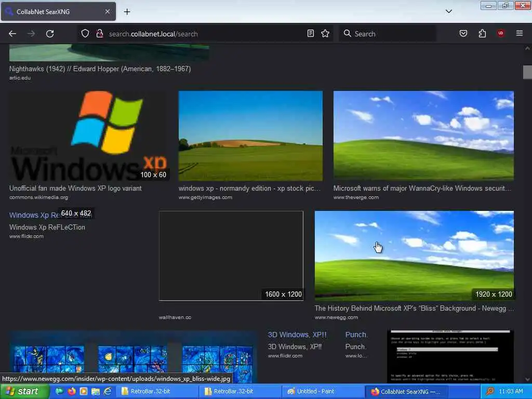
Task: Click The History Behind Microsoft XP's Bliss caption
Action: click(414, 309)
